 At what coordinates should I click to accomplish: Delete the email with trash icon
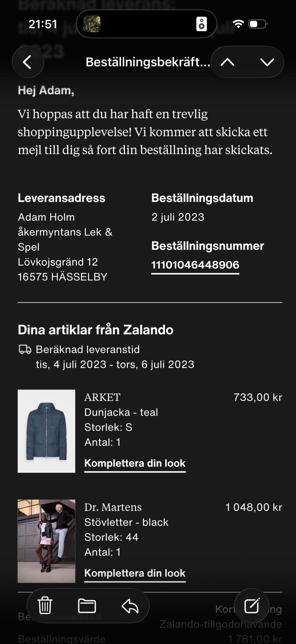45,605
